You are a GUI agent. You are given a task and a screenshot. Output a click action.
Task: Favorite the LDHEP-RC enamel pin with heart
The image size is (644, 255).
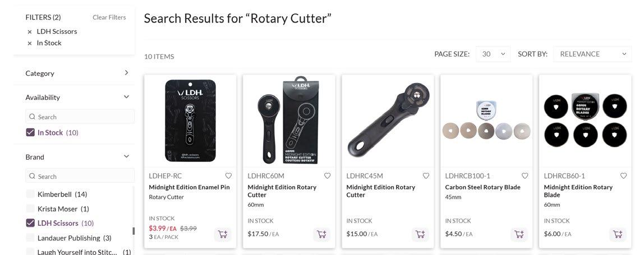tap(228, 176)
